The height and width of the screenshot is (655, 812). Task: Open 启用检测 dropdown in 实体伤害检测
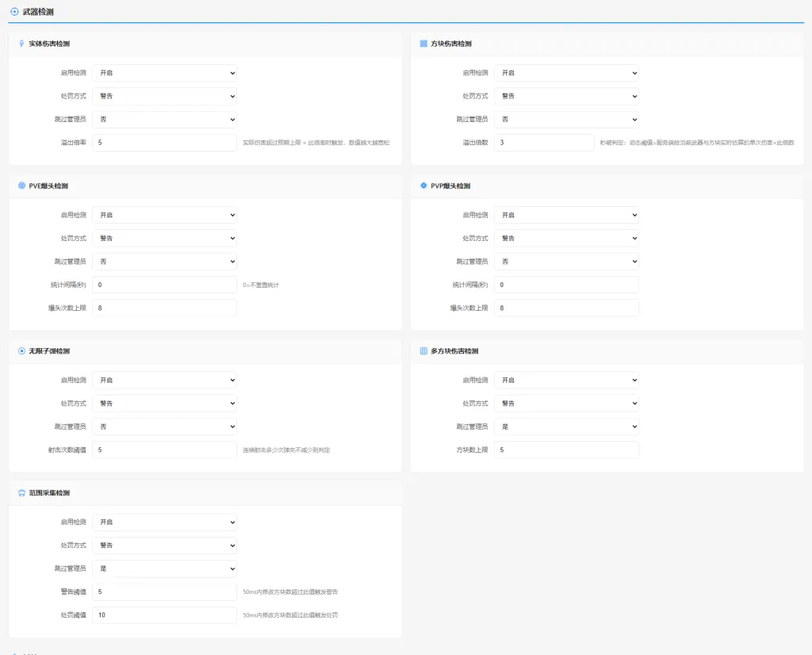[x=164, y=73]
